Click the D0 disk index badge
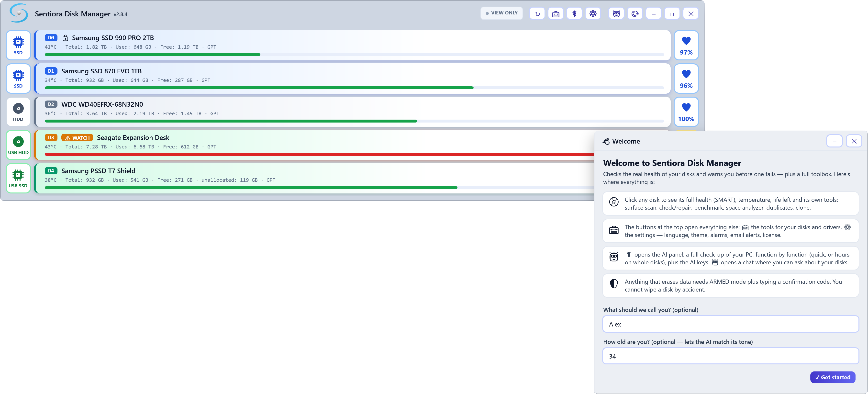Viewport: 868px width, 394px height. (51, 38)
